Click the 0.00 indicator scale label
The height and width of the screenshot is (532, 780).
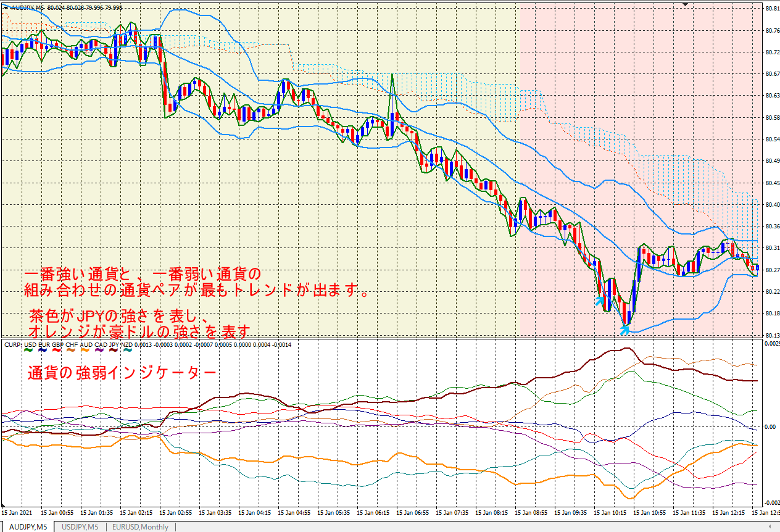771,426
